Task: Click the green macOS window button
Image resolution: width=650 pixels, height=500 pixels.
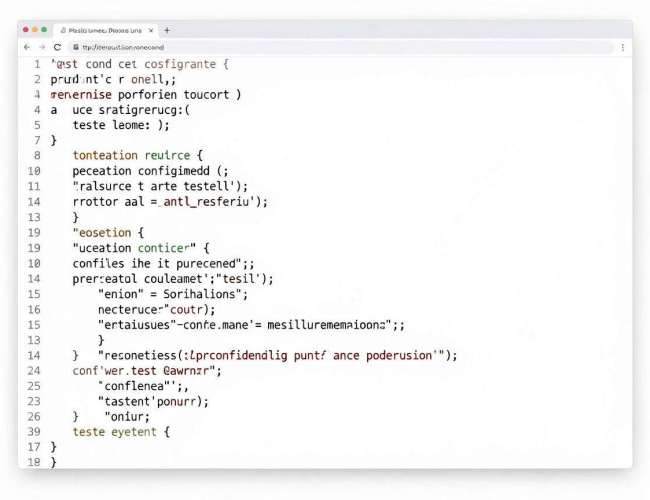Action: 44,30
